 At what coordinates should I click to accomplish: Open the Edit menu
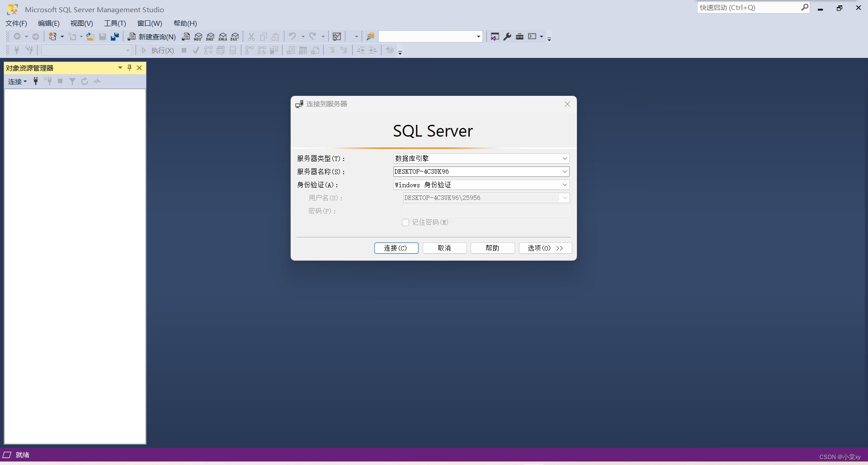click(x=49, y=24)
